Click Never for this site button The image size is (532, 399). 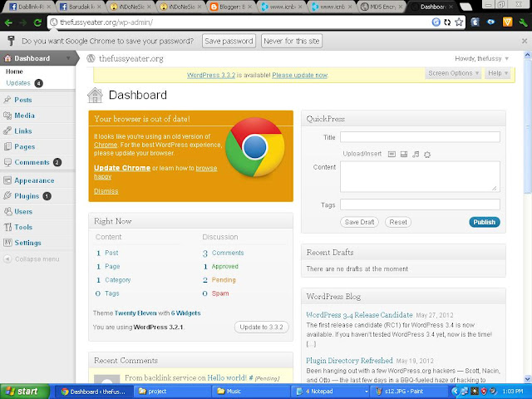point(292,41)
